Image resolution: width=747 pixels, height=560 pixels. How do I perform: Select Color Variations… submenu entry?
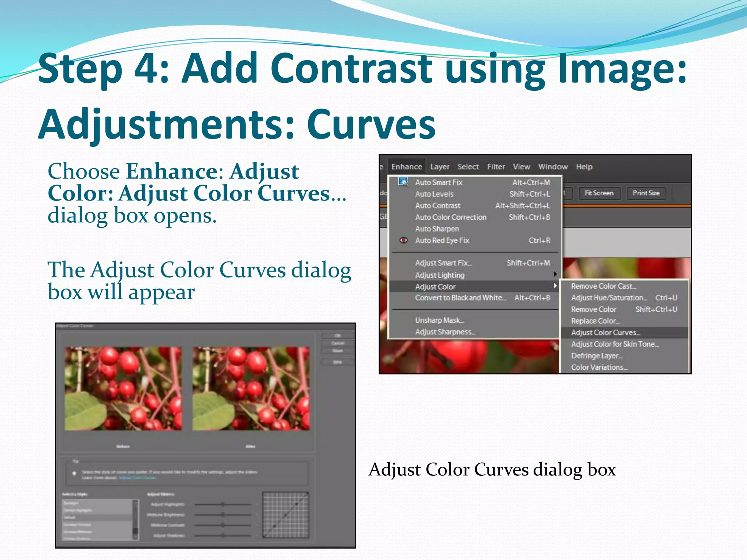coord(624,367)
